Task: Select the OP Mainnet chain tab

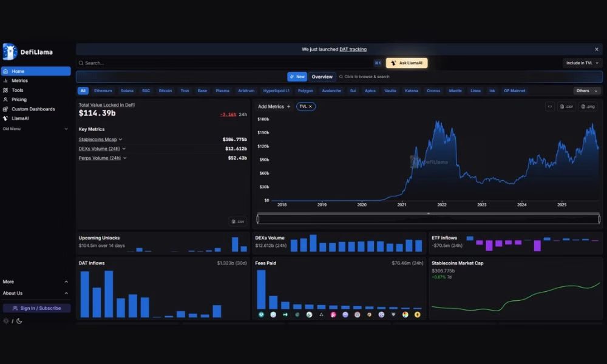Action: coord(515,91)
